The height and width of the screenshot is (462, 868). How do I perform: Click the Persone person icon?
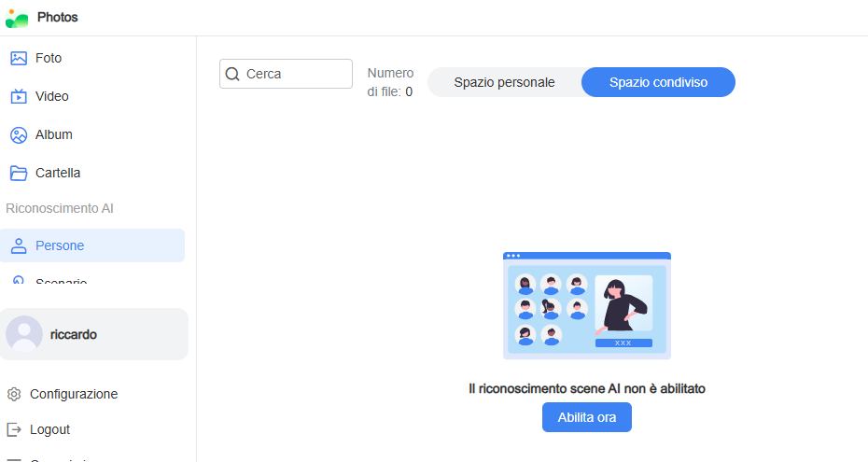point(19,245)
